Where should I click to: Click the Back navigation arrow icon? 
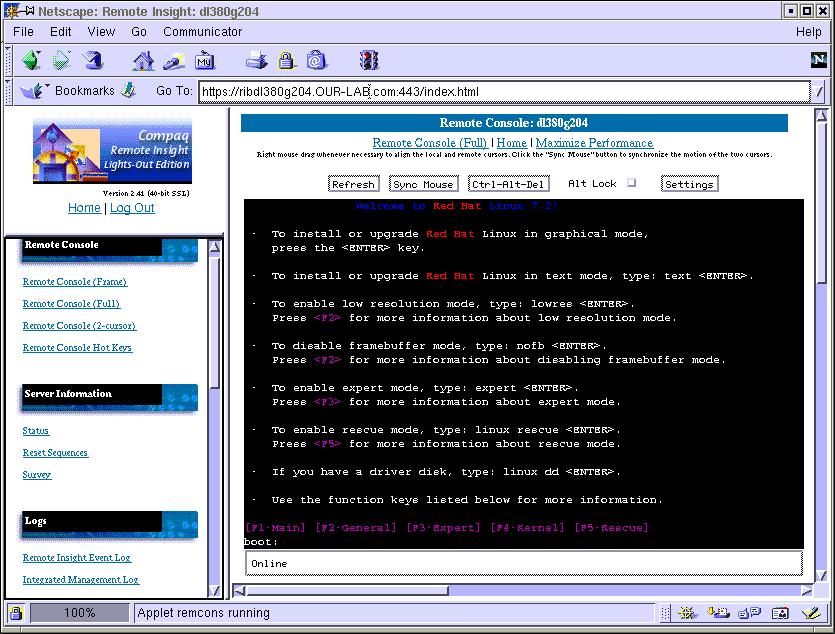pyautogui.click(x=31, y=60)
